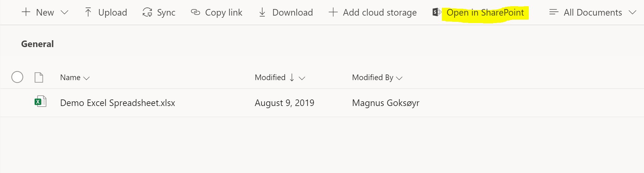The width and height of the screenshot is (644, 173).
Task: Open the Modified By column dropdown
Action: click(399, 78)
